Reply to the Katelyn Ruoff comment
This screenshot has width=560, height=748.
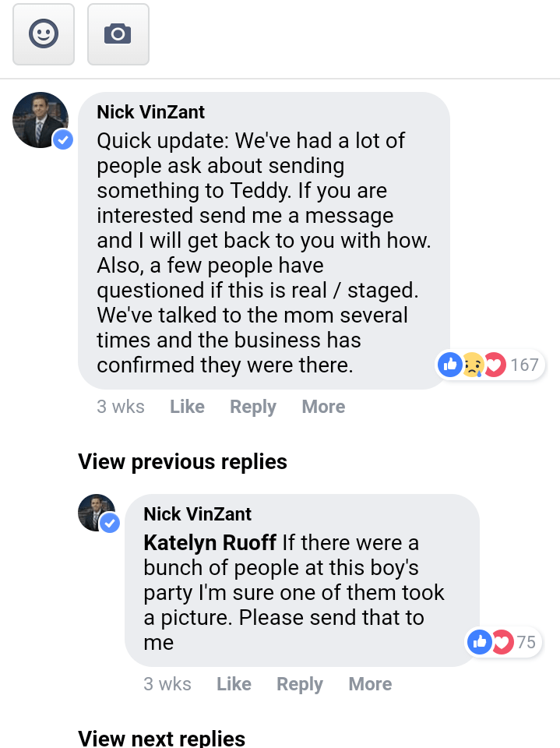click(x=300, y=684)
